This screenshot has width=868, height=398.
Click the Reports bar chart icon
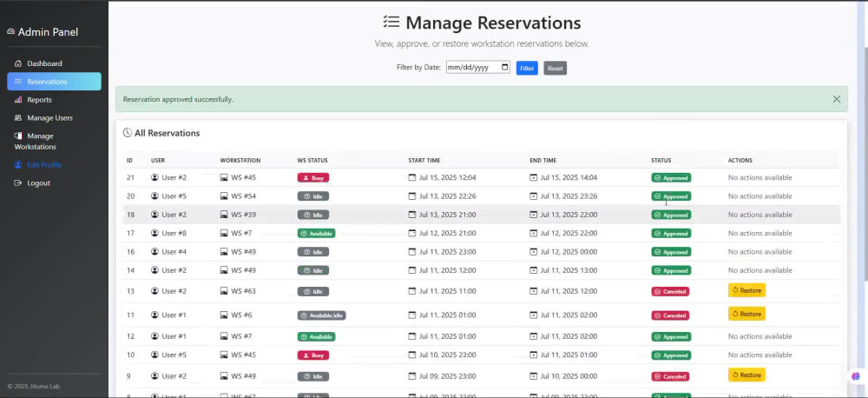pos(18,100)
